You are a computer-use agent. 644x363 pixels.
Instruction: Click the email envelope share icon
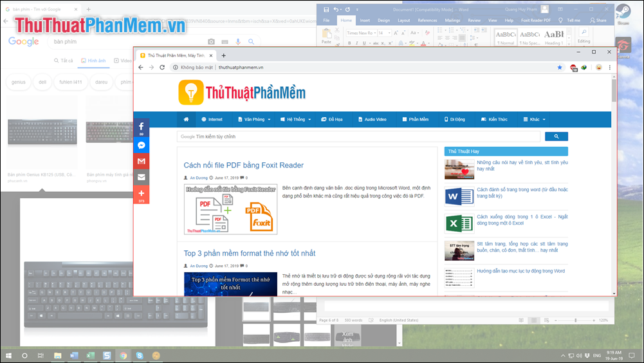click(x=141, y=177)
